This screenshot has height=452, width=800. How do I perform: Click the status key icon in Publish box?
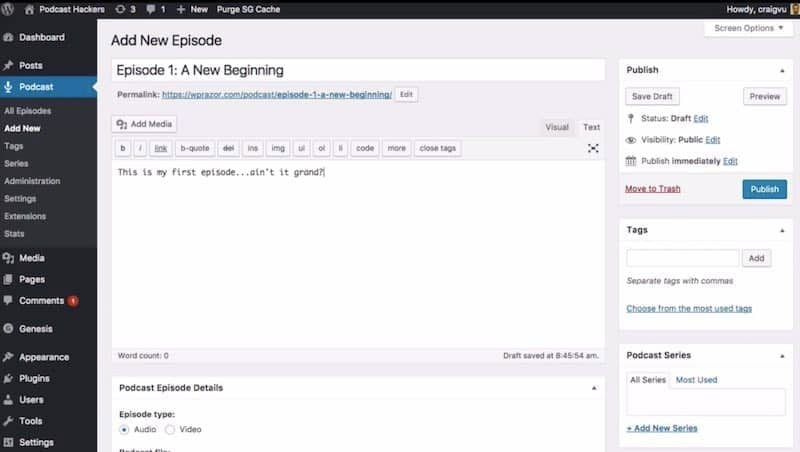pos(631,118)
